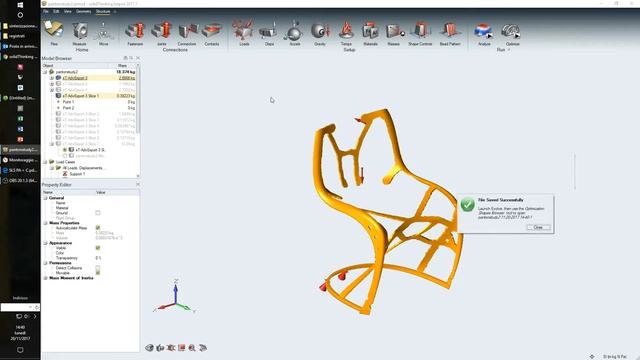
Task: Toggle the Visible checkbox
Action: pyautogui.click(x=98, y=248)
